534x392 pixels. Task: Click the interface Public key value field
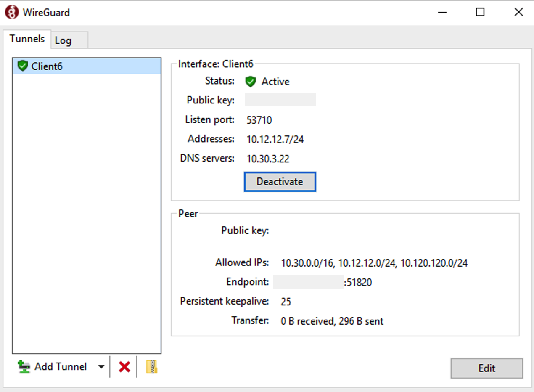coord(280,100)
